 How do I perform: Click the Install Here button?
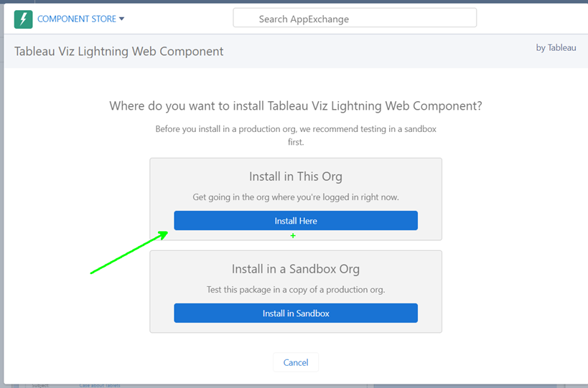click(x=295, y=221)
